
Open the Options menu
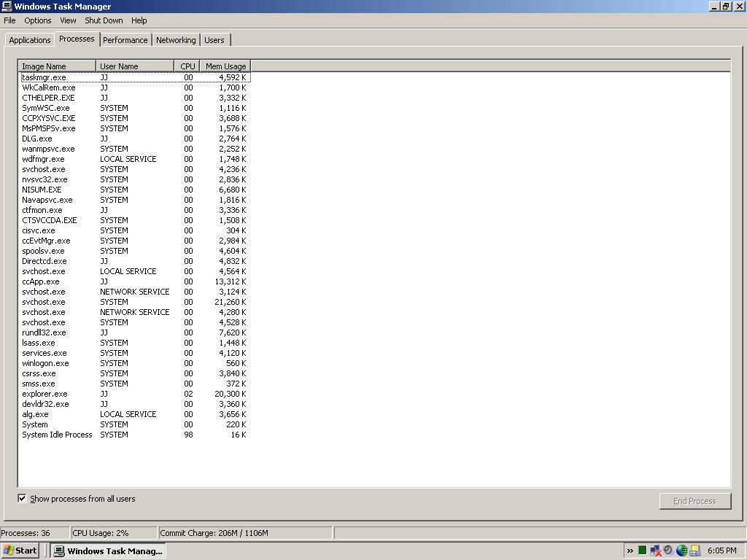(38, 20)
